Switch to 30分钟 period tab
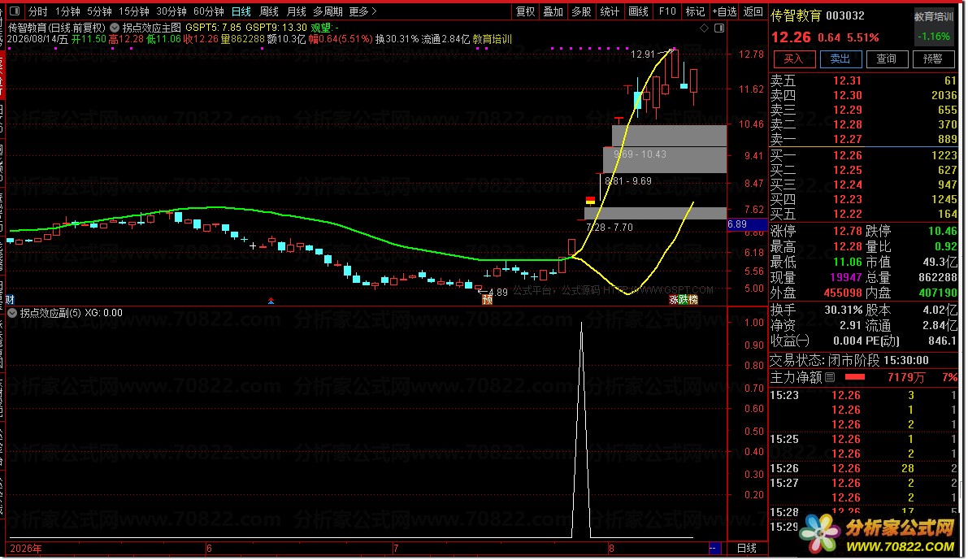 (x=171, y=11)
